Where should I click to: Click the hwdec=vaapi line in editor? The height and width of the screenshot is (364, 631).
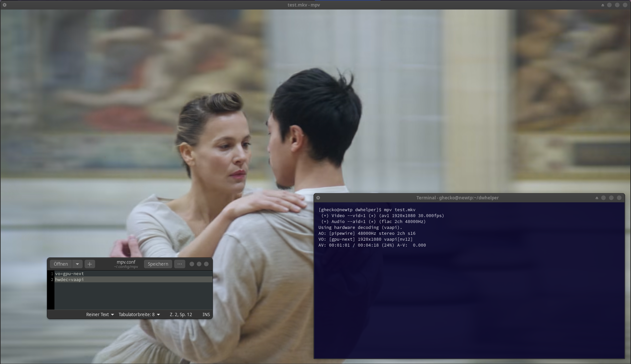point(70,279)
